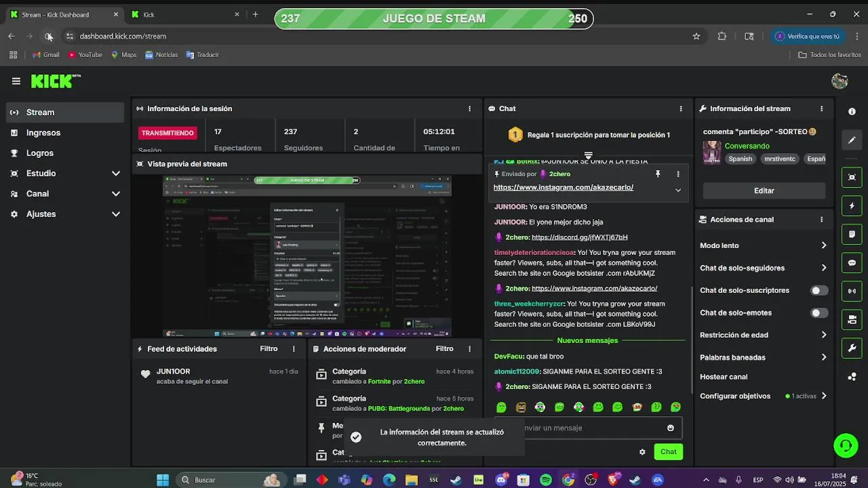This screenshot has width=868, height=488.
Task: Open options menu of pinned message
Action: tap(677, 174)
